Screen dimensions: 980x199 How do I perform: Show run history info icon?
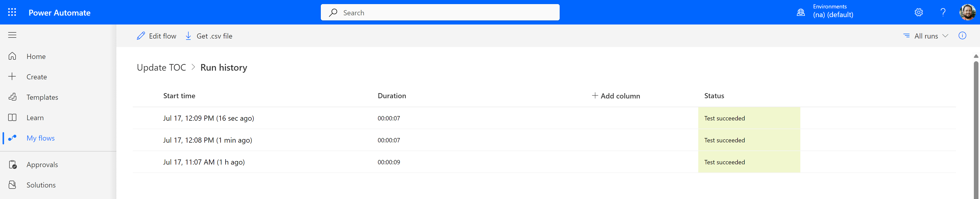tap(962, 36)
